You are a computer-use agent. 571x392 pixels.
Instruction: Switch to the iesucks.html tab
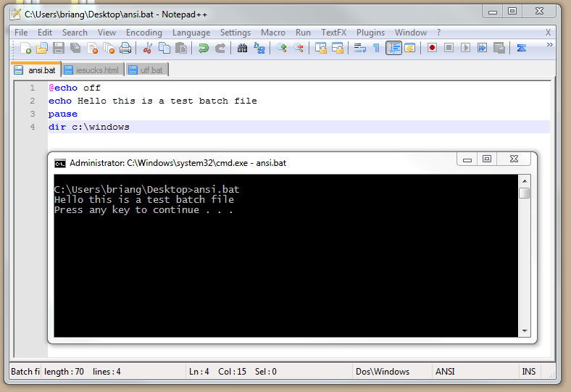(91, 70)
